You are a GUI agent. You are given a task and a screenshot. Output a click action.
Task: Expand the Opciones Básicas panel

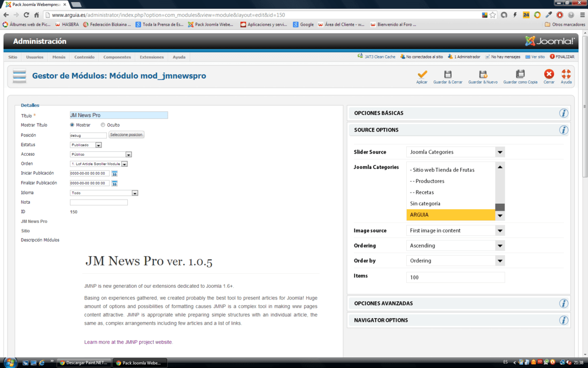(458, 113)
